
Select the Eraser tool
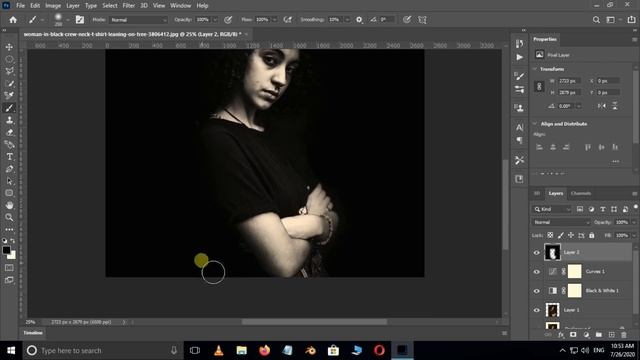tap(9, 132)
